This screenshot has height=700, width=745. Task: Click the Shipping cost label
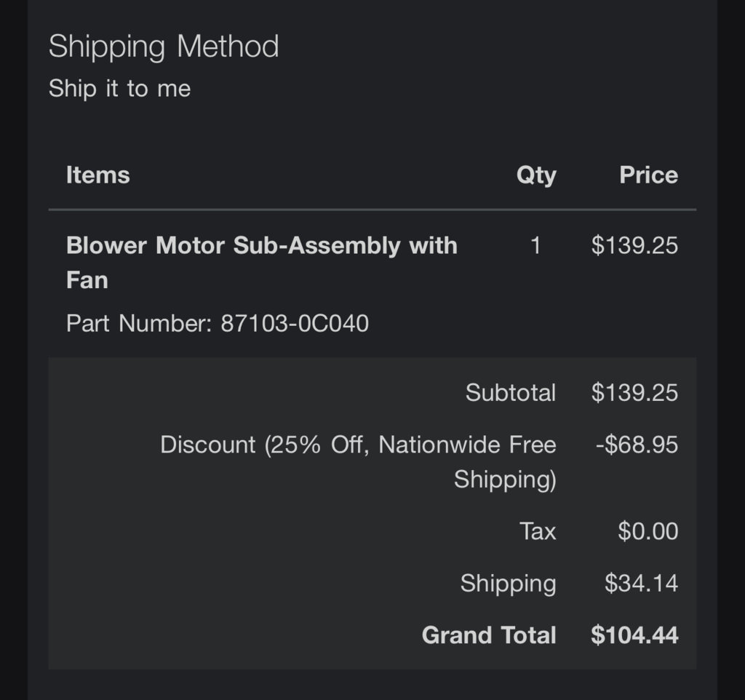pos(508,584)
